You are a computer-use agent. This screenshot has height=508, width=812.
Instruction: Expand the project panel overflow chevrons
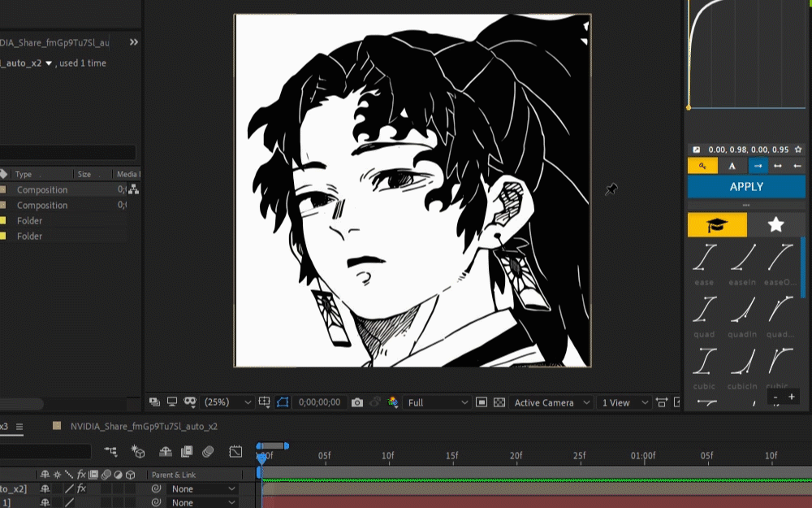(134, 42)
